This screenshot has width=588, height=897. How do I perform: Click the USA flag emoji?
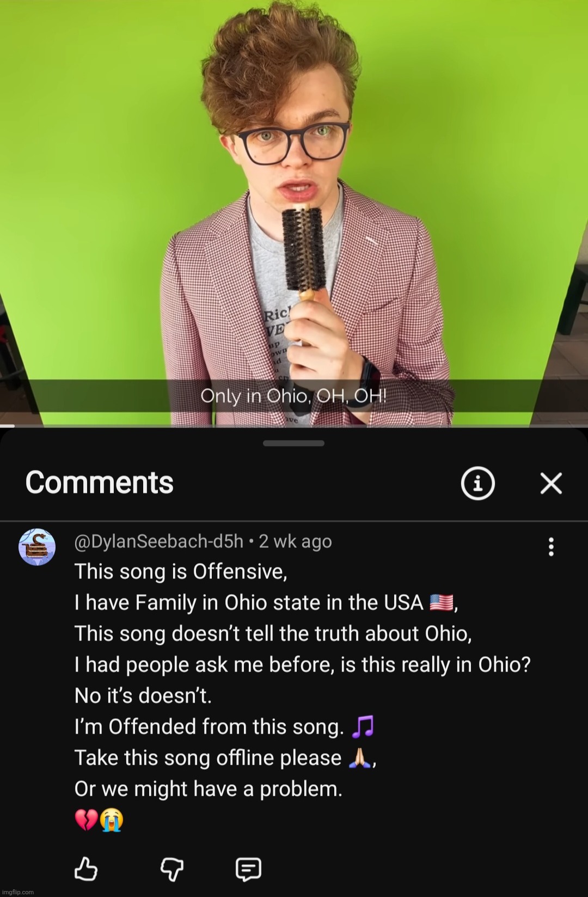pos(441,602)
